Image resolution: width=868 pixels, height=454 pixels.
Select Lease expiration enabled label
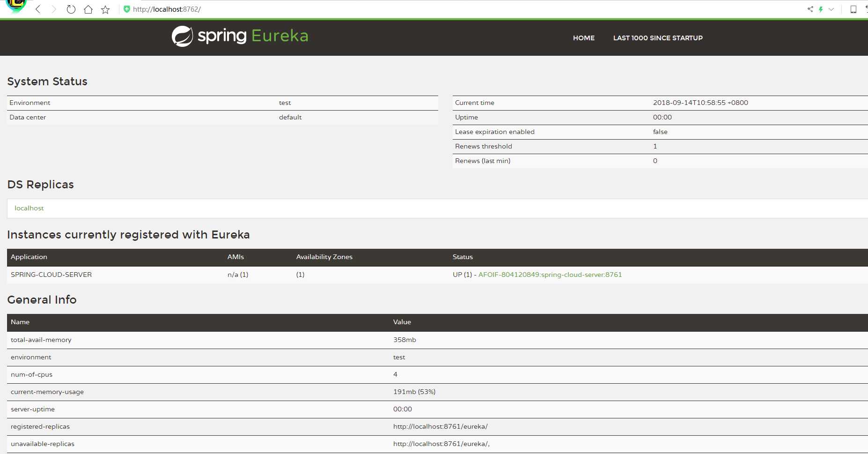494,132
